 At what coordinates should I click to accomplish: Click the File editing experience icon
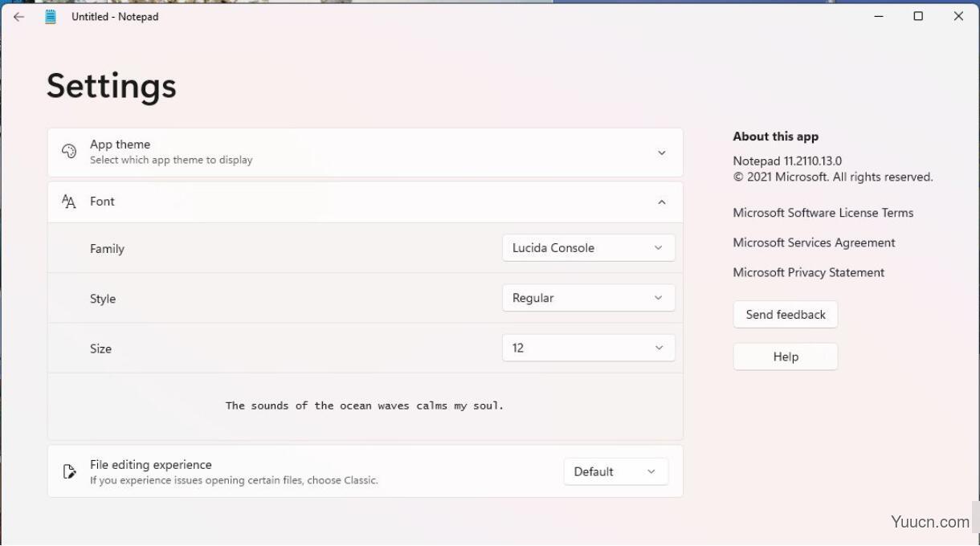(x=69, y=471)
